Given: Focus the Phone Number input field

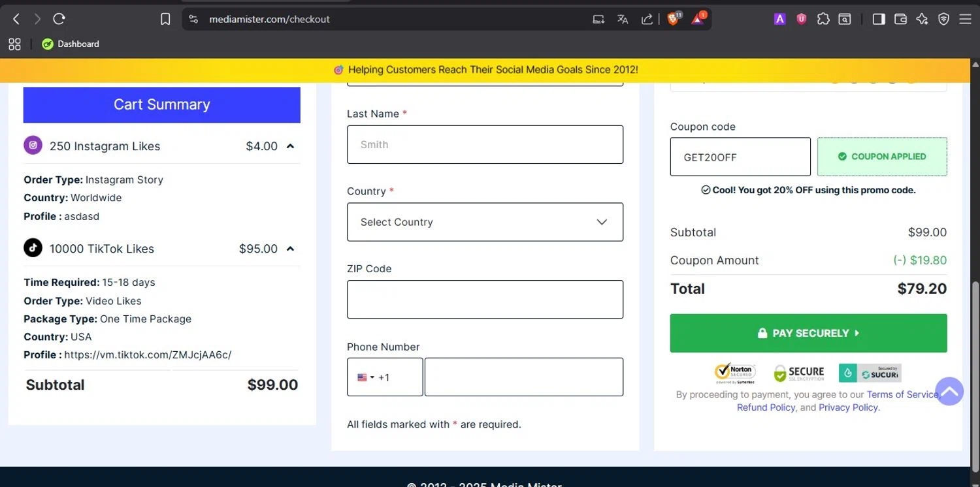Looking at the screenshot, I should click(x=524, y=377).
